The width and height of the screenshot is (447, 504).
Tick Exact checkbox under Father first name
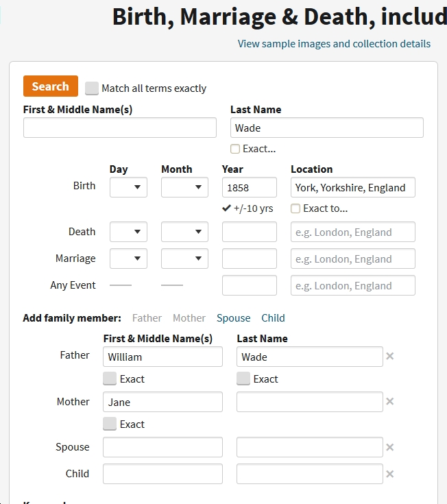[110, 379]
